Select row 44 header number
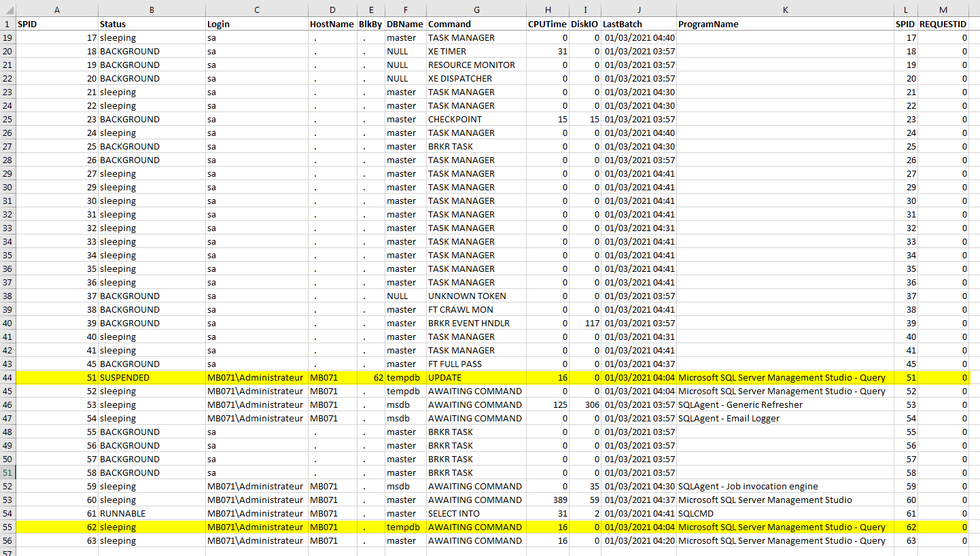This screenshot has height=556, width=980. coord(8,377)
